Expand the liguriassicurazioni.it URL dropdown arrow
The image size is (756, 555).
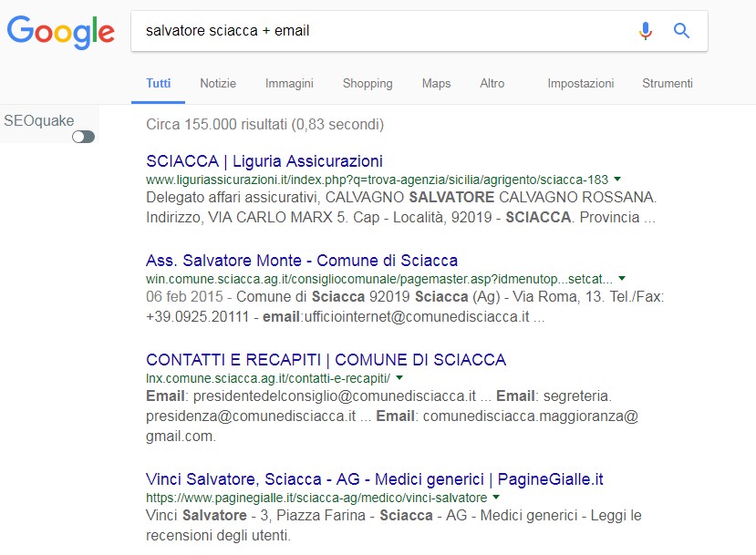point(618,179)
